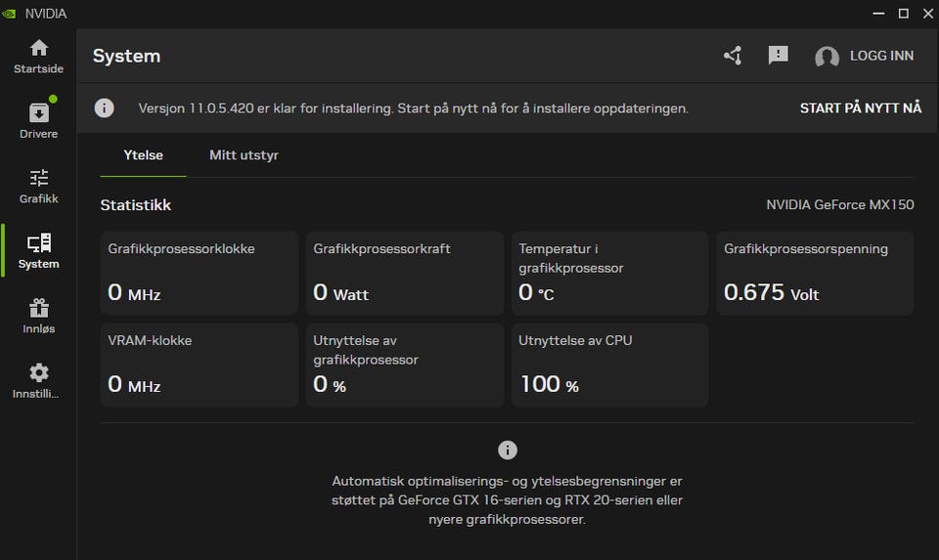Screen dimensions: 939x560
Task: Open the Startside home icon
Action: [38, 48]
